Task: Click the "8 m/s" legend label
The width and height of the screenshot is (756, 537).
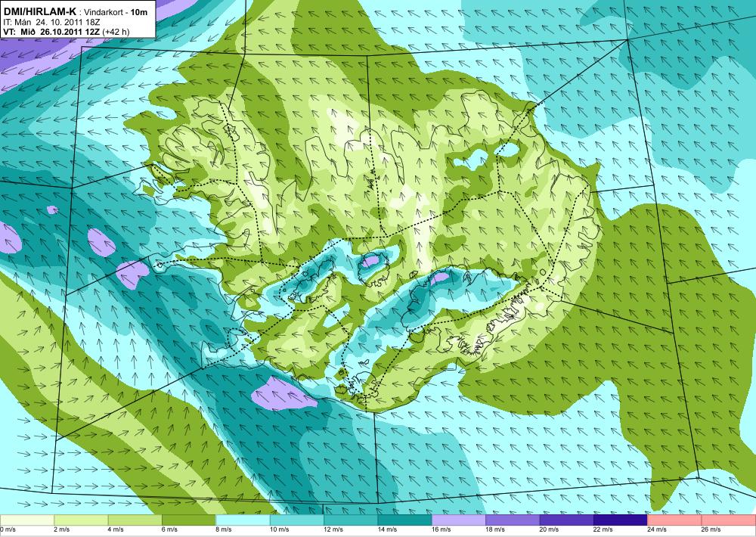Action: [x=224, y=529]
